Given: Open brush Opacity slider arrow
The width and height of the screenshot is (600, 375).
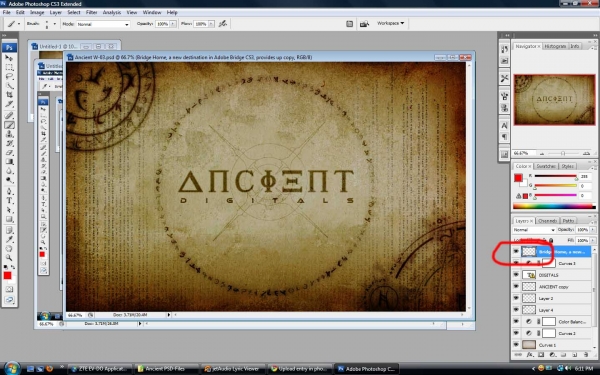Looking at the screenshot, I should [173, 24].
